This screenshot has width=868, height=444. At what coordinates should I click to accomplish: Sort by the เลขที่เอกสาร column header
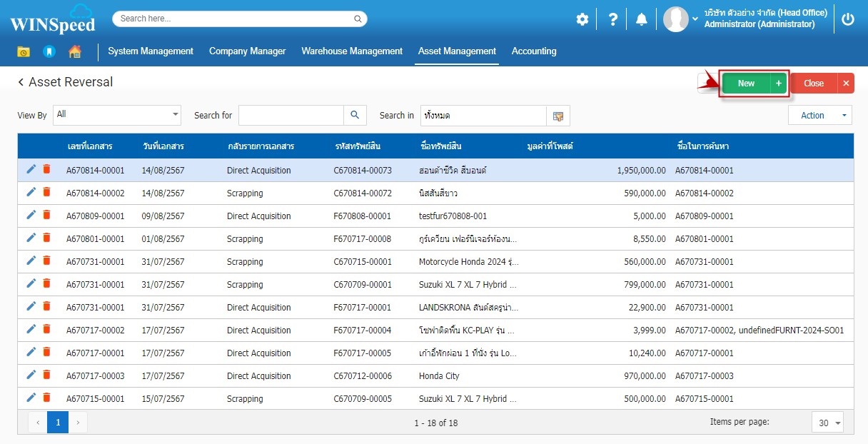tap(89, 146)
